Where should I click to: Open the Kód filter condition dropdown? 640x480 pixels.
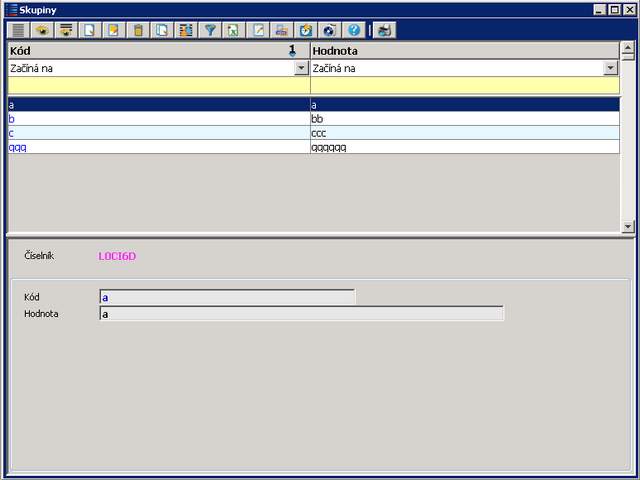(x=301, y=68)
